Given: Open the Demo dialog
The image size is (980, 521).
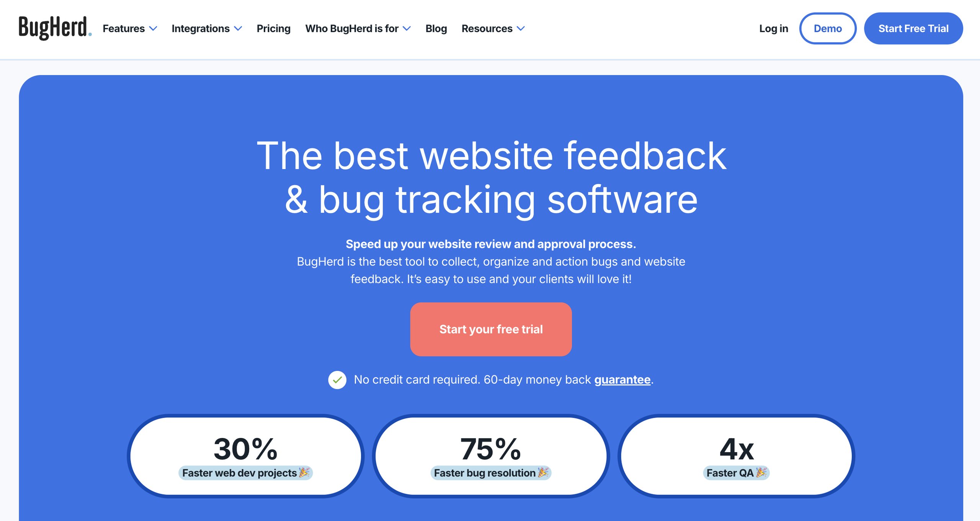Looking at the screenshot, I should (828, 28).
